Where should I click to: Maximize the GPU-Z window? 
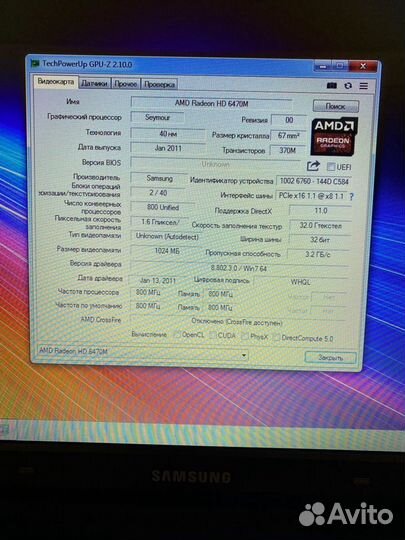coord(340,66)
